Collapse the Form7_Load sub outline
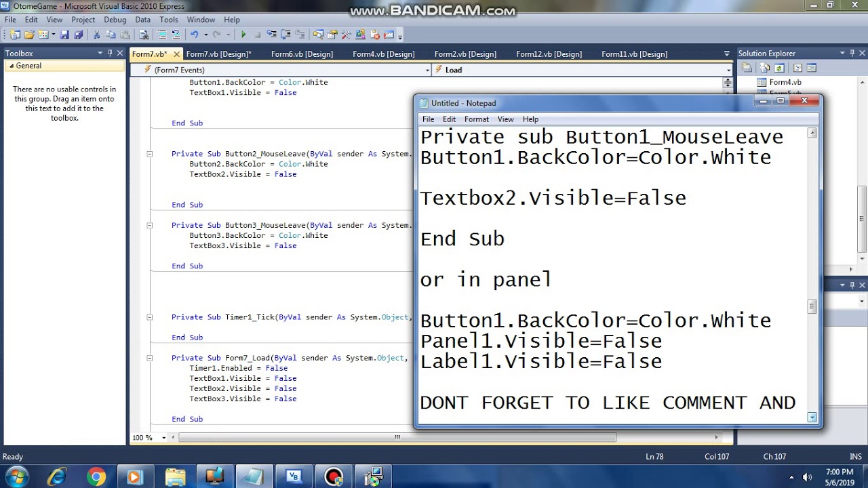 pyautogui.click(x=149, y=358)
